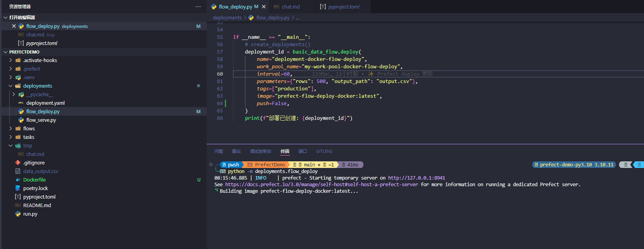Click line number 60 in gutter
Viewport: 644px width, 249px height.
pos(220,74)
